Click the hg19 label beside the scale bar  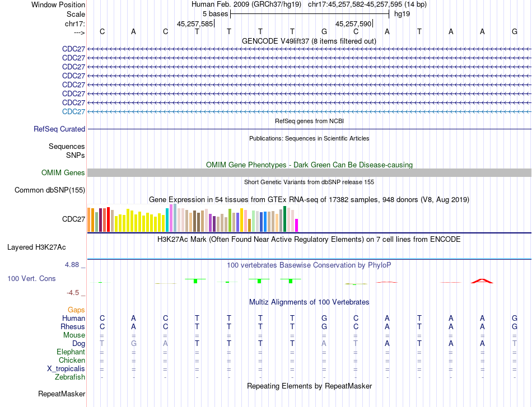[x=402, y=14]
